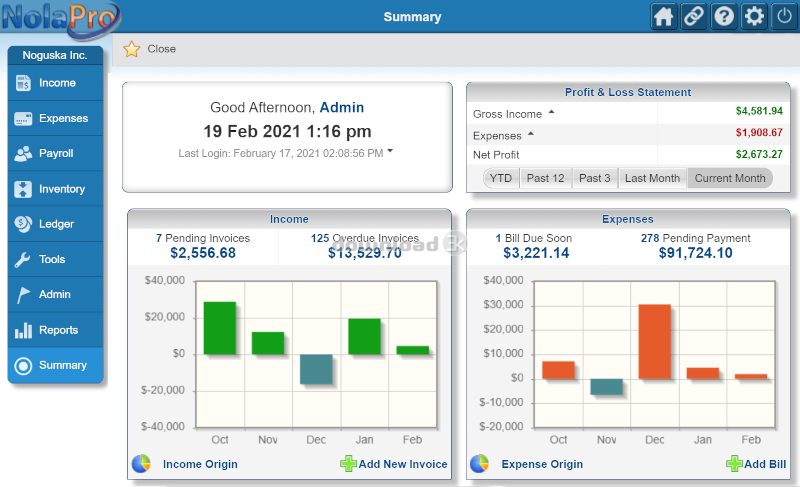Image resolution: width=800 pixels, height=487 pixels.
Task: Click the Income Origin pie chart icon
Action: tap(142, 464)
